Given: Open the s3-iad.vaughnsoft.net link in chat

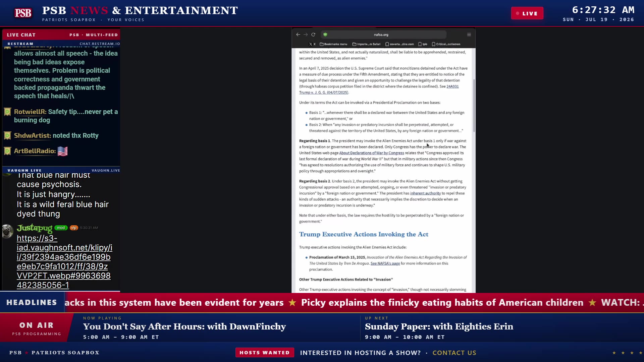Looking at the screenshot, I should pos(64,262).
